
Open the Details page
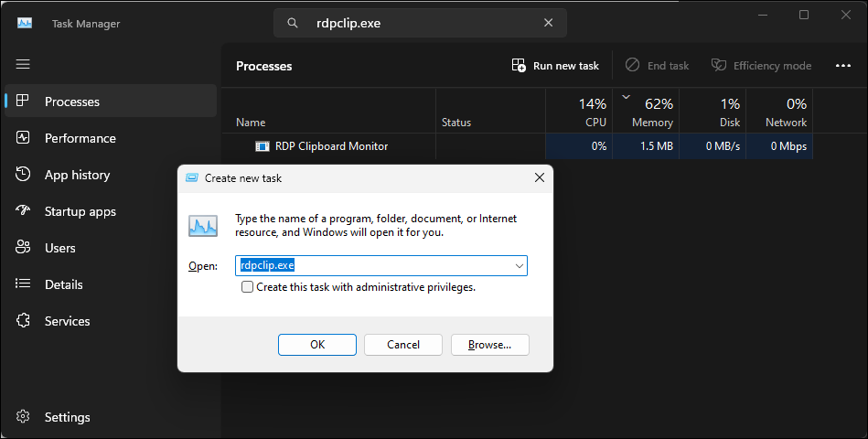(63, 284)
